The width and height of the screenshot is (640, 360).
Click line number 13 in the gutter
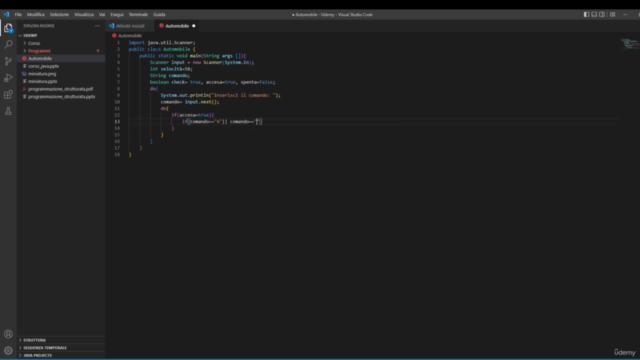(118, 122)
